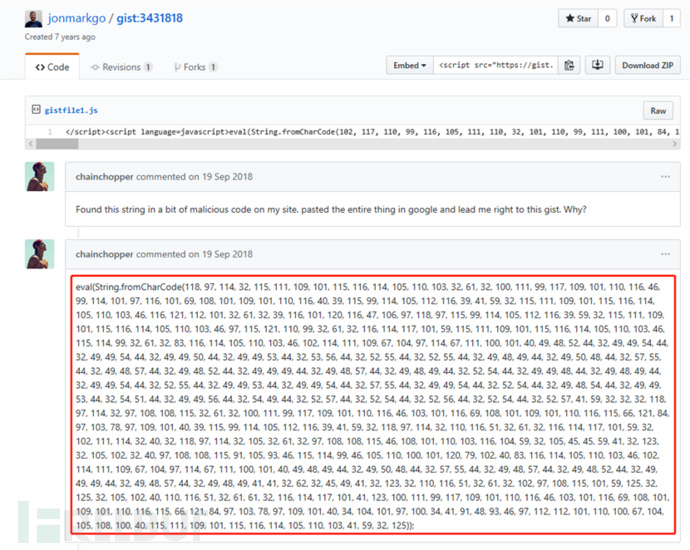This screenshot has height=550, width=690.
Task: Click the eval(String.fromCharCode comment text
Action: [373, 406]
